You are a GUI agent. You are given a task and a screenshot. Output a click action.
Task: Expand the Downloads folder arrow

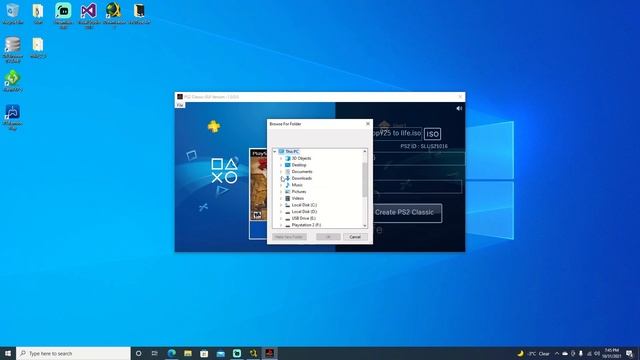(x=281, y=178)
